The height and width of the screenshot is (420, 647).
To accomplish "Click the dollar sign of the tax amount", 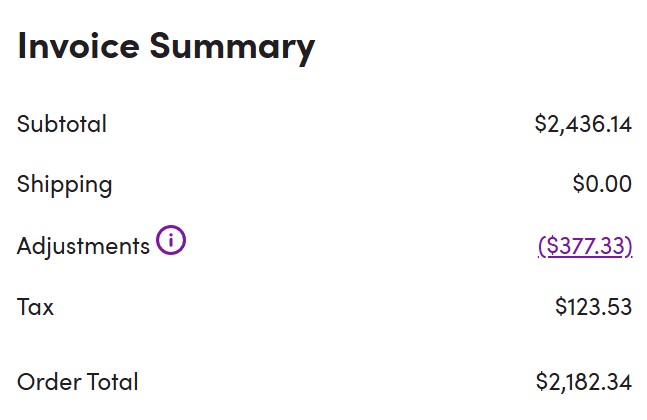I will tap(561, 307).
